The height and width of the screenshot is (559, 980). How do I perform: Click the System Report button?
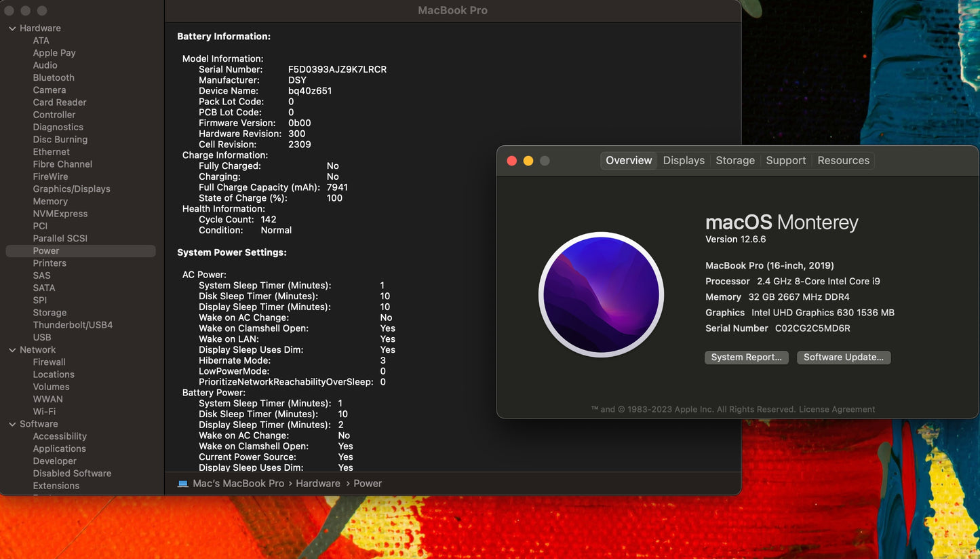[746, 358]
